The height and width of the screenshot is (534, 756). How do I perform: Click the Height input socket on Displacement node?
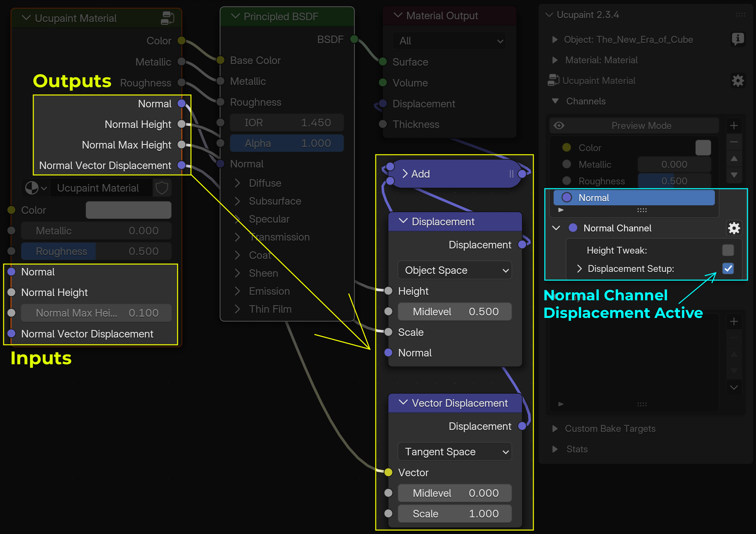(x=388, y=291)
